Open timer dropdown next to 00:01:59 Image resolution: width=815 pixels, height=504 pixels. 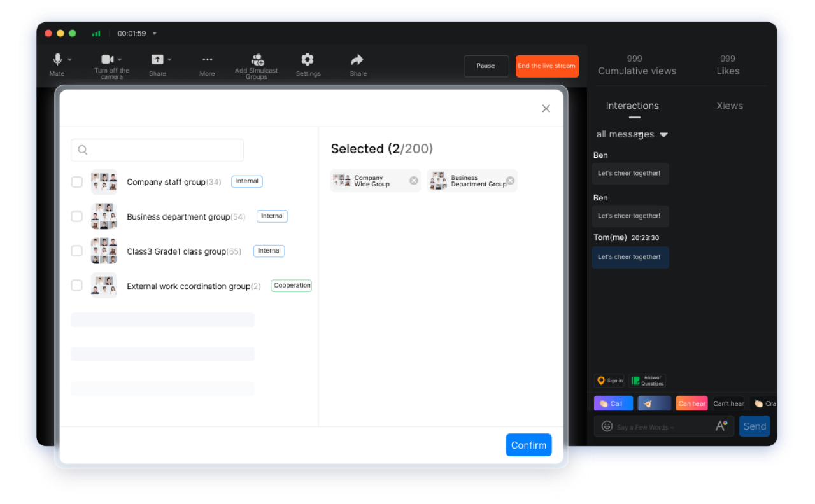155,34
